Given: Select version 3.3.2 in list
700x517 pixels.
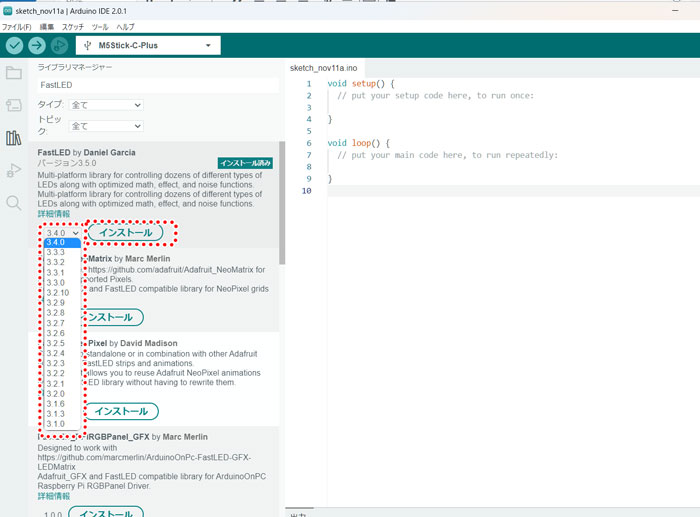Looking at the screenshot, I should click(62, 262).
